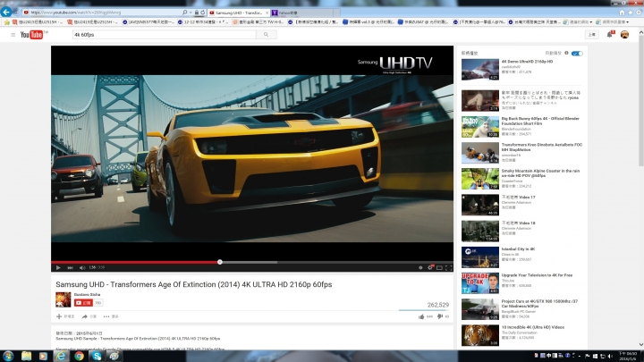Expand the address bar dropdown arrow

(x=191, y=13)
